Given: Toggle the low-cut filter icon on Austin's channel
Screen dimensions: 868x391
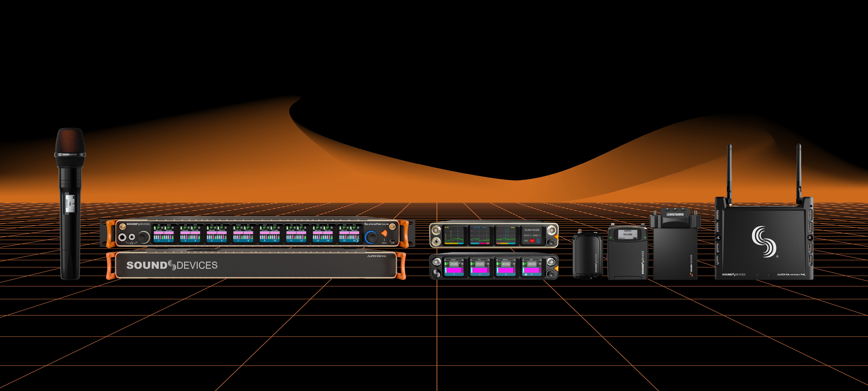Looking at the screenshot, I should tap(460, 263).
